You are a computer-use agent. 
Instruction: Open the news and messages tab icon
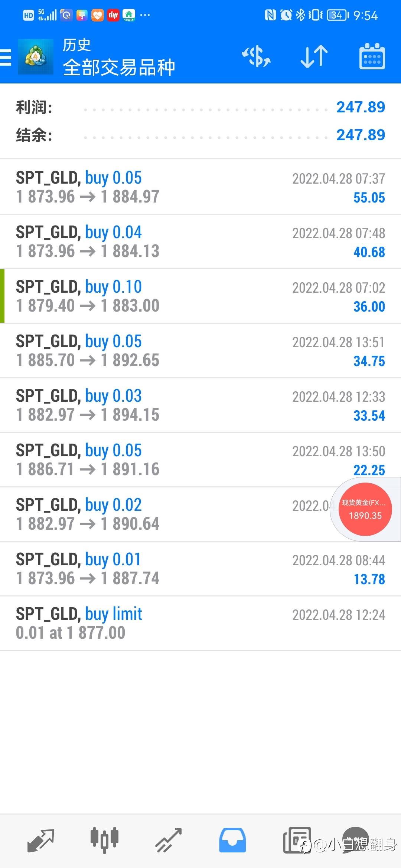(297, 840)
